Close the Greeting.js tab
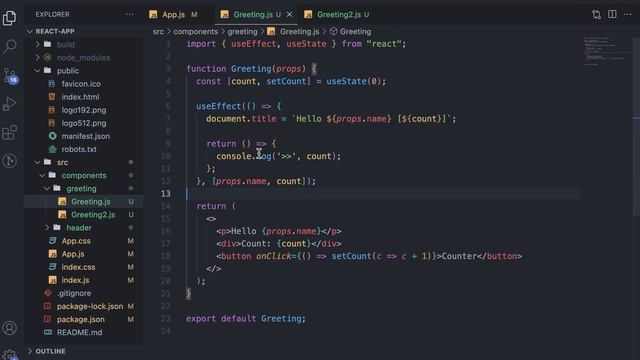Viewport: 640px width, 360px height. click(x=289, y=14)
